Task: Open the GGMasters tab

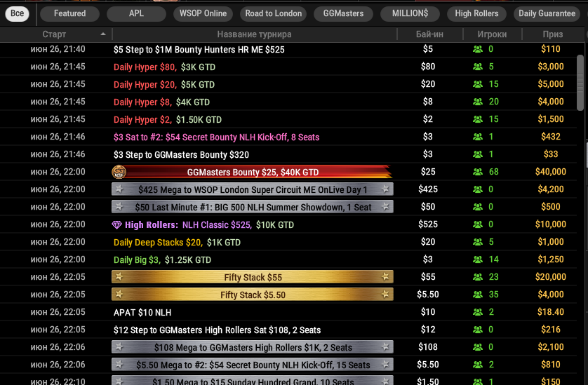Action: tap(343, 13)
